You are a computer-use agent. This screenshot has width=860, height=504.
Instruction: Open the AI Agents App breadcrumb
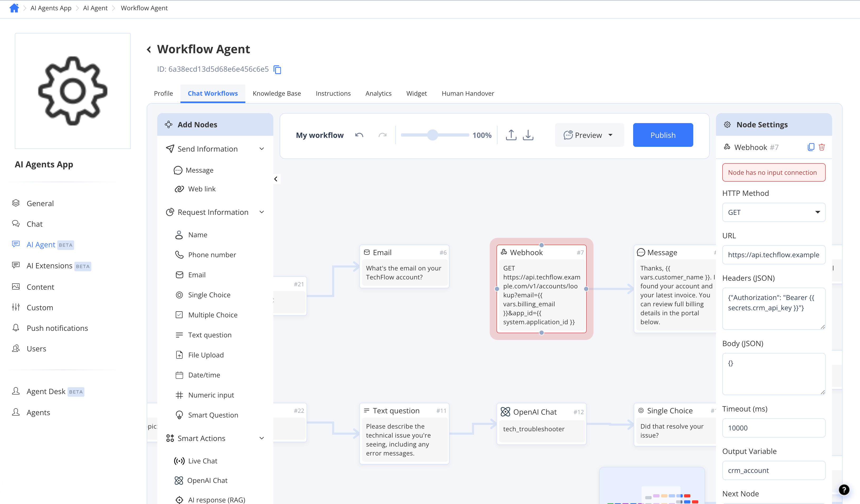coord(51,8)
